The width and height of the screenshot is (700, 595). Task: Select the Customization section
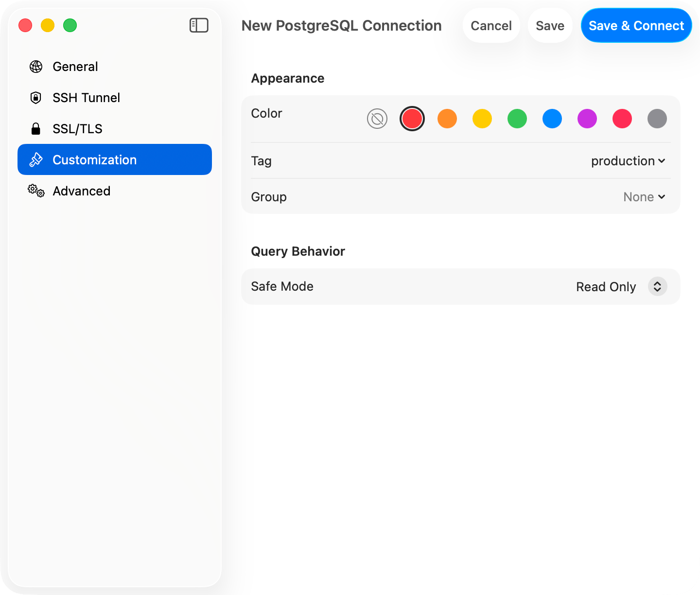tap(115, 159)
